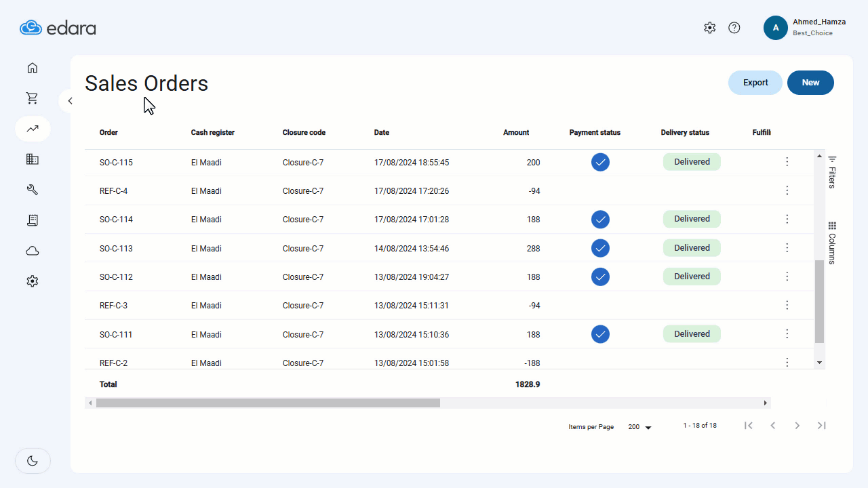The width and height of the screenshot is (868, 488).
Task: Open the receipt reports sidebar icon
Action: (x=33, y=220)
